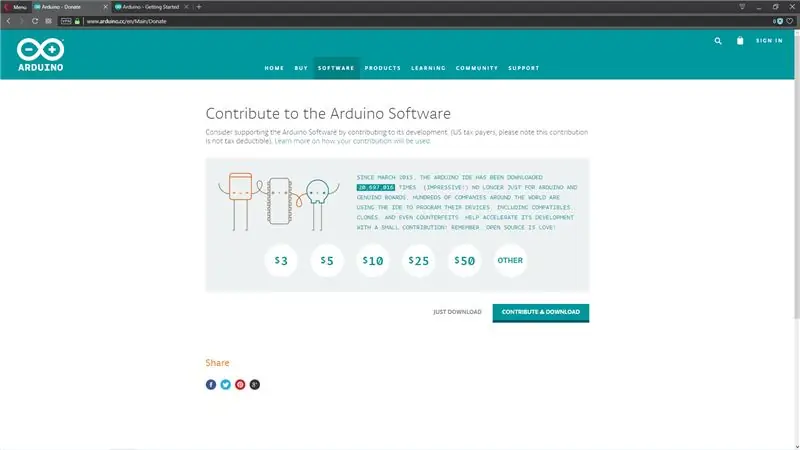Open the PRODUCTS navigation item
Viewport: 800px width, 450px height.
click(383, 68)
